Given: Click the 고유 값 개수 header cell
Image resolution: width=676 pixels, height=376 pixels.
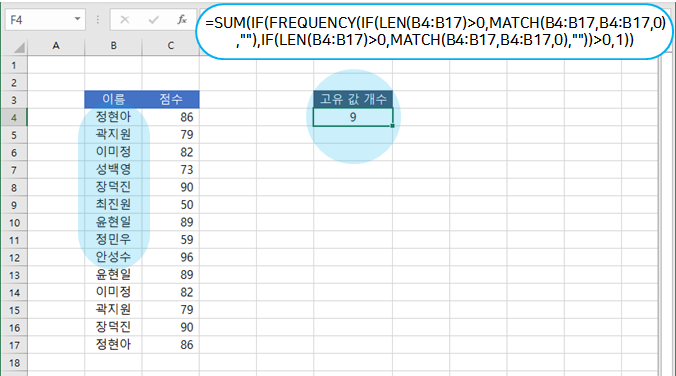Looking at the screenshot, I should point(353,99).
